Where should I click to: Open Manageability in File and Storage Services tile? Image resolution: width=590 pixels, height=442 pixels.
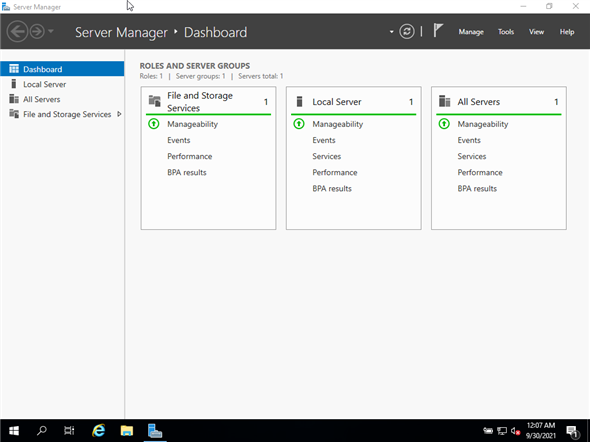point(192,124)
